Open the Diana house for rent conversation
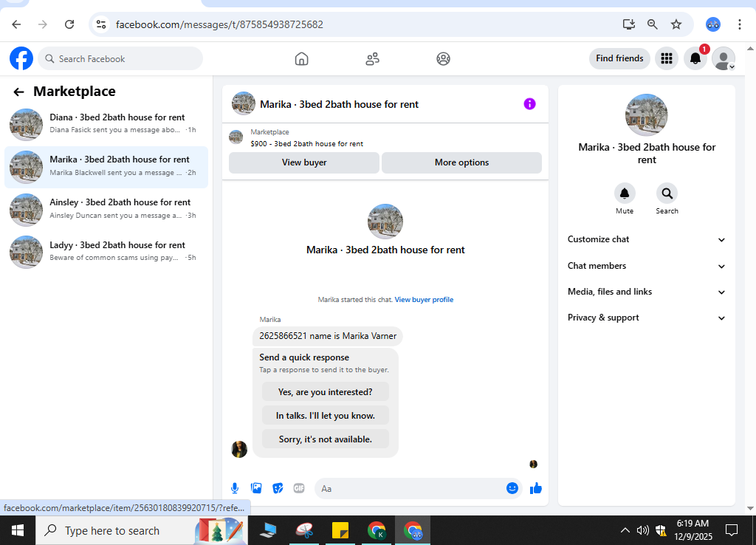Image resolution: width=756 pixels, height=545 pixels. click(x=106, y=124)
